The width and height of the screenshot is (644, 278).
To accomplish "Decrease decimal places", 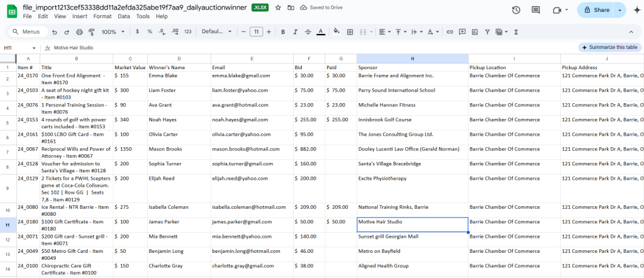I will point(162,31).
